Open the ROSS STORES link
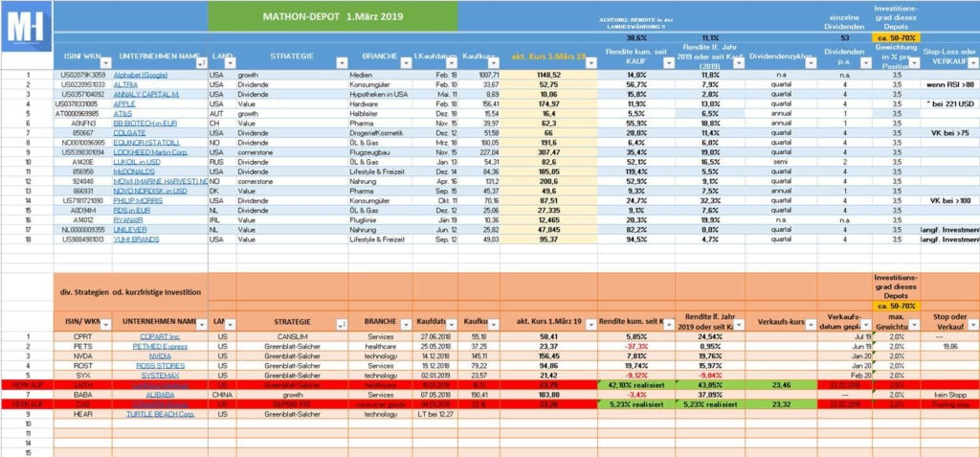 [x=160, y=366]
